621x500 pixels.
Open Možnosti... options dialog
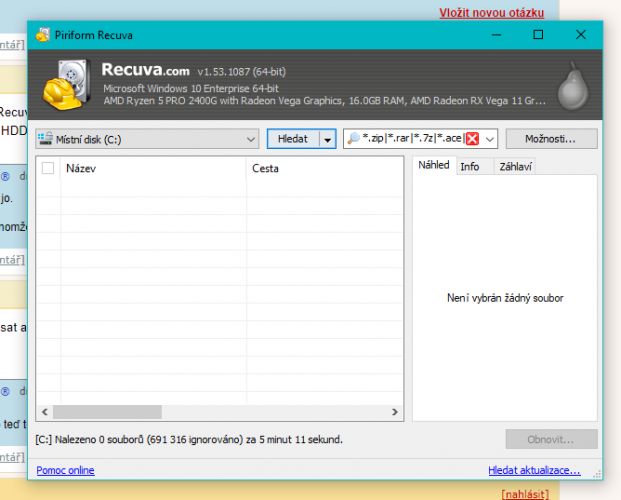[551, 139]
